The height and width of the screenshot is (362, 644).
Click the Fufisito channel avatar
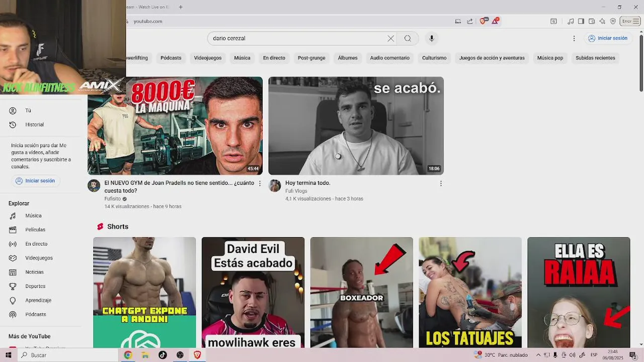pos(94,186)
